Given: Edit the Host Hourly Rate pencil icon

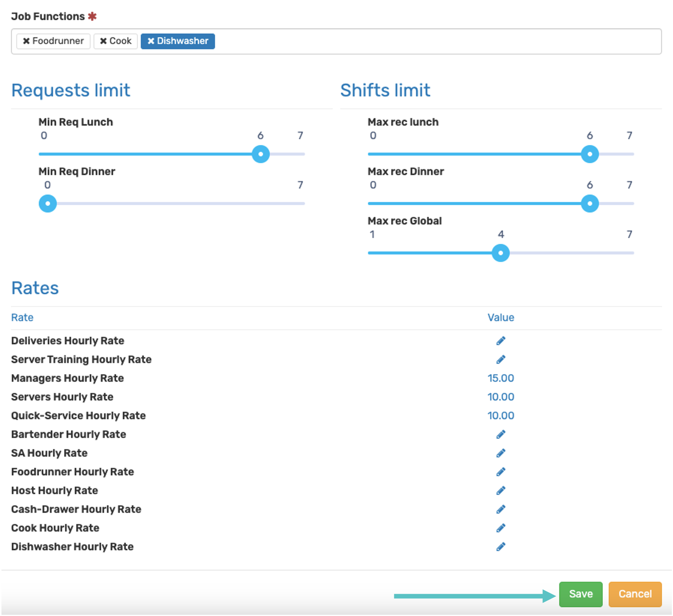Looking at the screenshot, I should (x=500, y=490).
